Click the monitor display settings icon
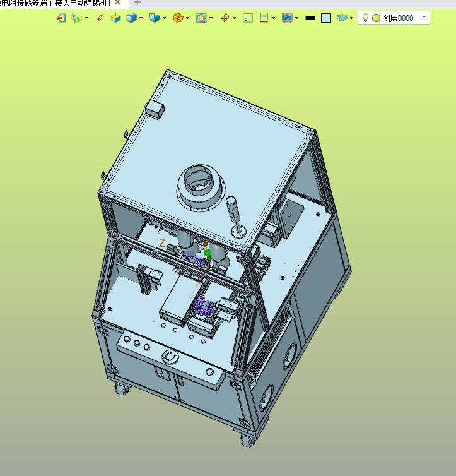Screen dimensions: 456x476 click(x=287, y=18)
